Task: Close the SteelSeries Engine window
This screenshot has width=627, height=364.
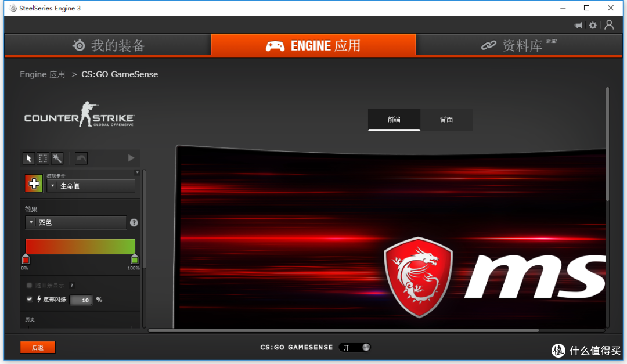Action: 611,8
